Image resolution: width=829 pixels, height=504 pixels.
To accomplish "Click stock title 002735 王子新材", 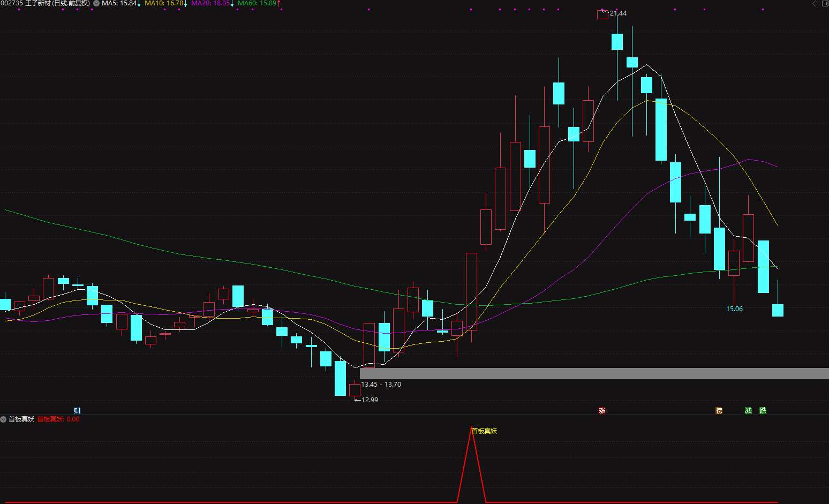I will [x=45, y=3].
